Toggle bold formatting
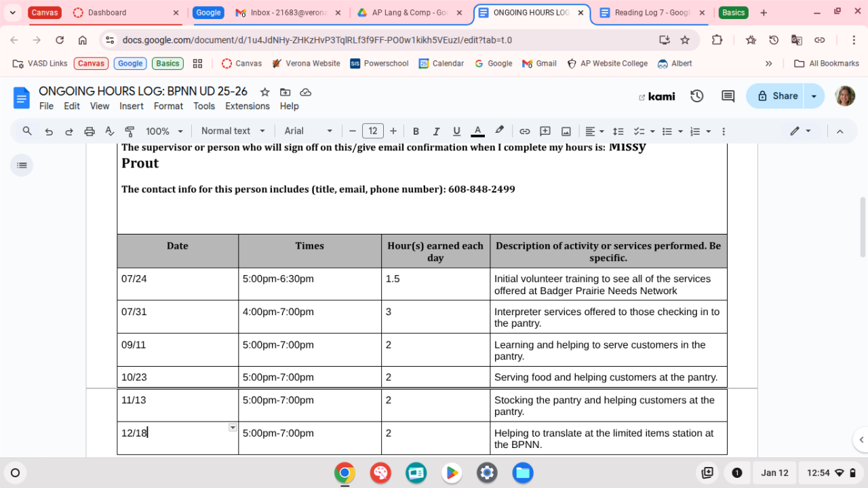 click(x=416, y=131)
